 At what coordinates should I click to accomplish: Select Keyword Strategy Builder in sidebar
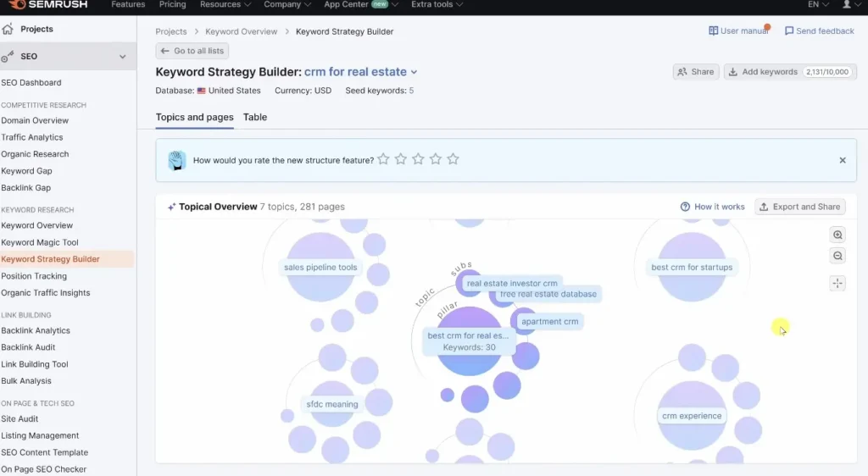[50, 259]
